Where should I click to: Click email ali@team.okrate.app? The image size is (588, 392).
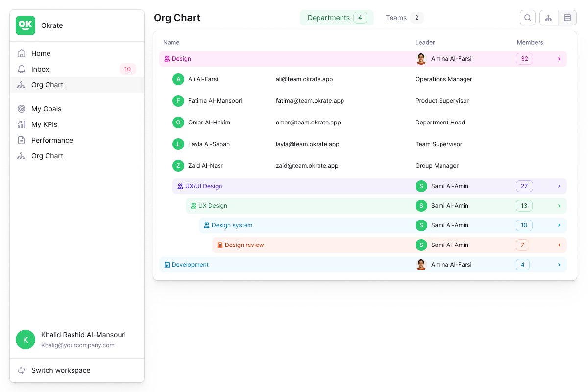click(304, 79)
